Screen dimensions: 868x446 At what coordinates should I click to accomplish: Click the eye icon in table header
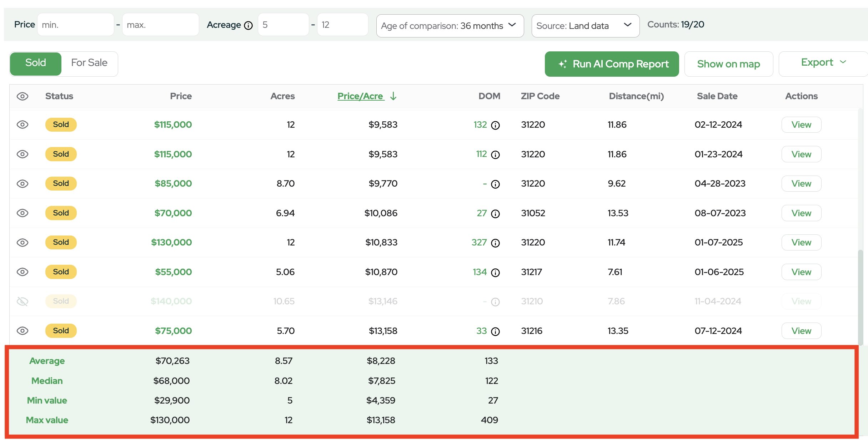(22, 96)
